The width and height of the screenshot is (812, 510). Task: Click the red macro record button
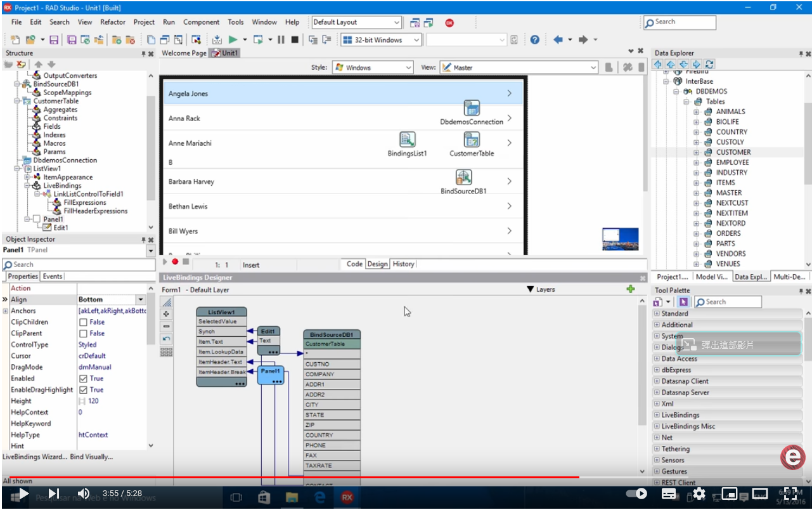pyautogui.click(x=175, y=261)
